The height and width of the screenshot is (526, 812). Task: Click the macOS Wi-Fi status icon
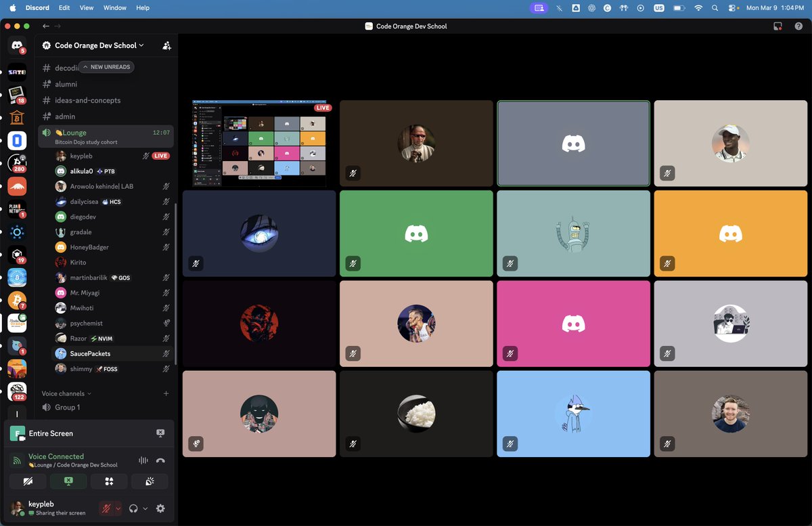point(698,8)
